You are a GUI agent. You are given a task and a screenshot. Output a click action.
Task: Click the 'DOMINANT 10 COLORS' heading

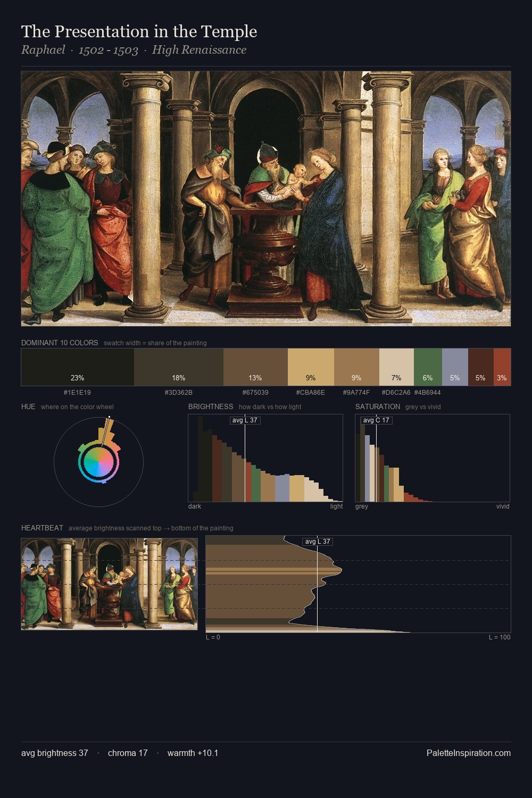(60, 343)
